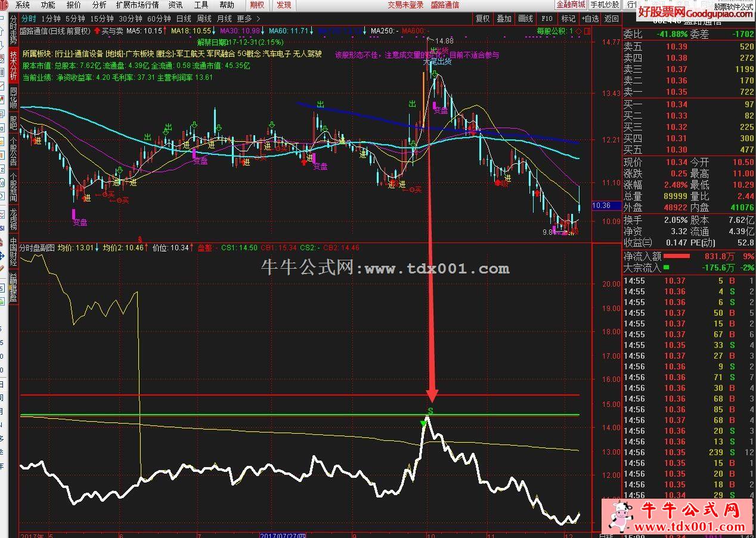Click the MA5: 10.15 indicator value
756x538 pixels.
(144, 30)
